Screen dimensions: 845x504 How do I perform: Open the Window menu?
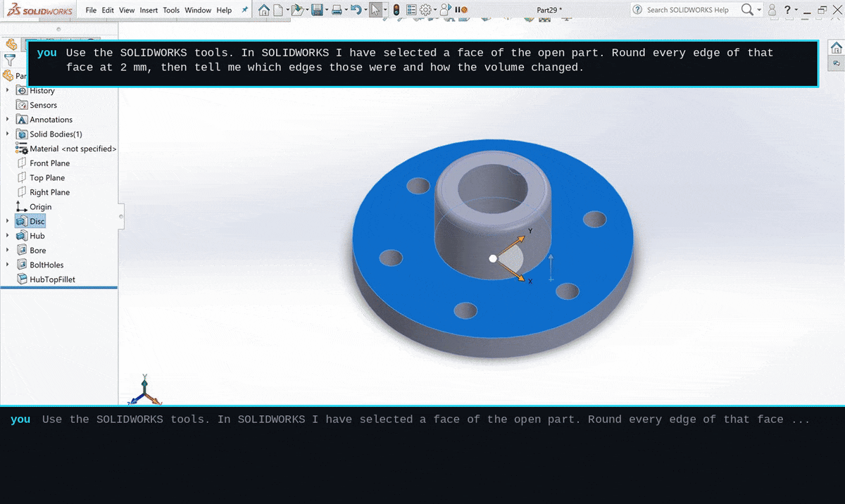click(x=198, y=10)
